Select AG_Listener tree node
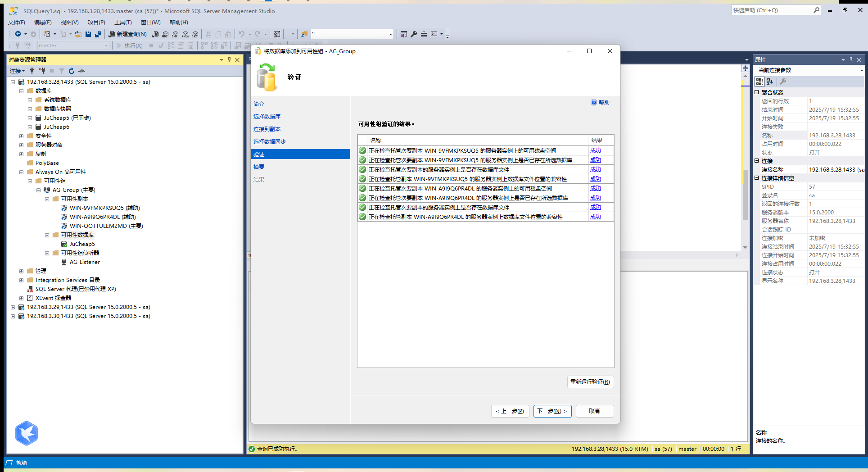This screenshot has width=868, height=472. 85,262
